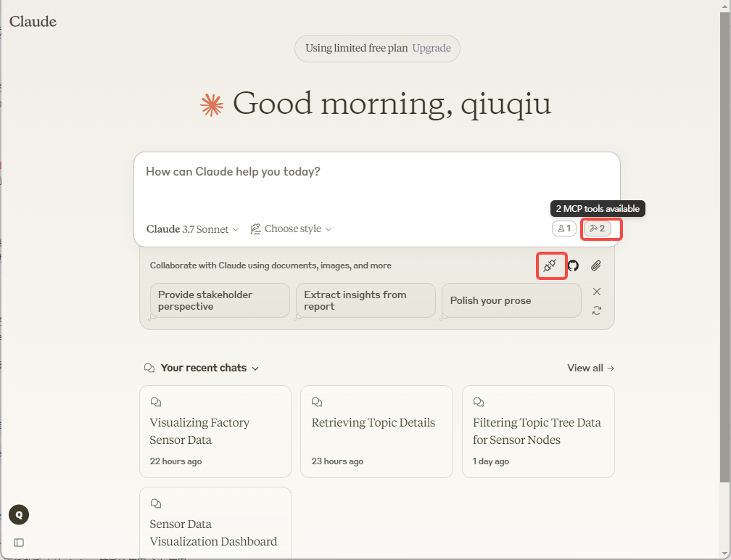This screenshot has height=560, width=731.
Task: Click the page's vertical scrollbar thumb
Action: point(724,247)
